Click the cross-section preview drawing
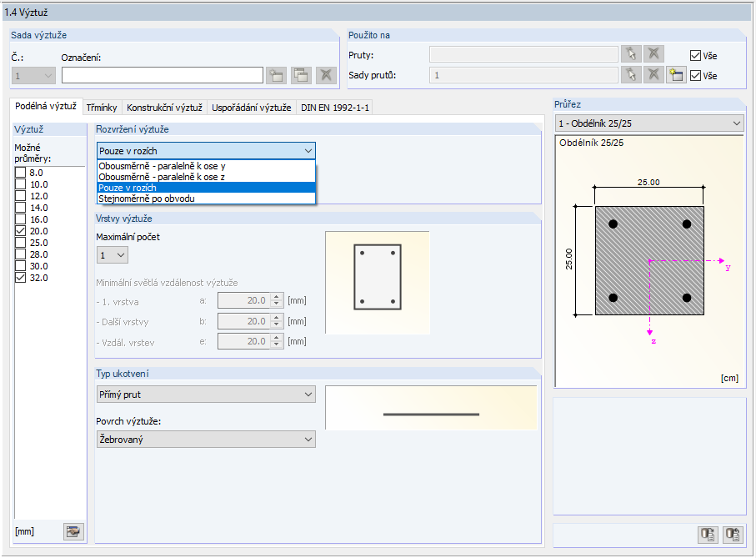 pos(649,261)
